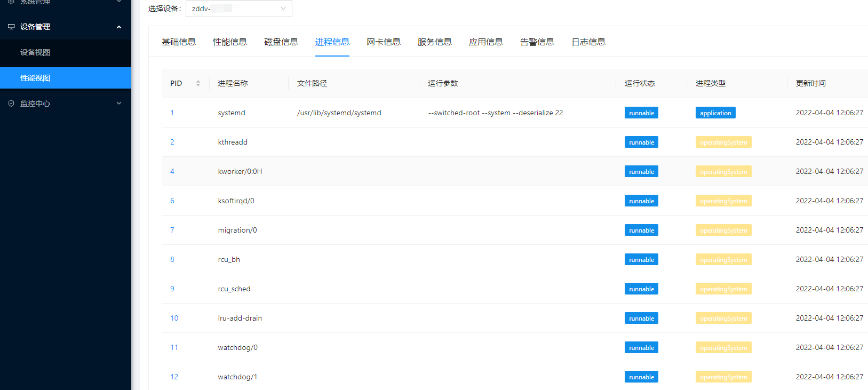Switch to the 服务信息 tab
868x390 pixels.
click(435, 42)
